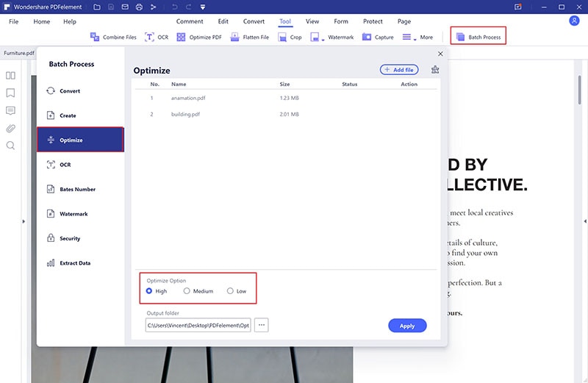Expand quick access toolbar customize arrow
Image resolution: width=588 pixels, height=383 pixels.
click(203, 7)
